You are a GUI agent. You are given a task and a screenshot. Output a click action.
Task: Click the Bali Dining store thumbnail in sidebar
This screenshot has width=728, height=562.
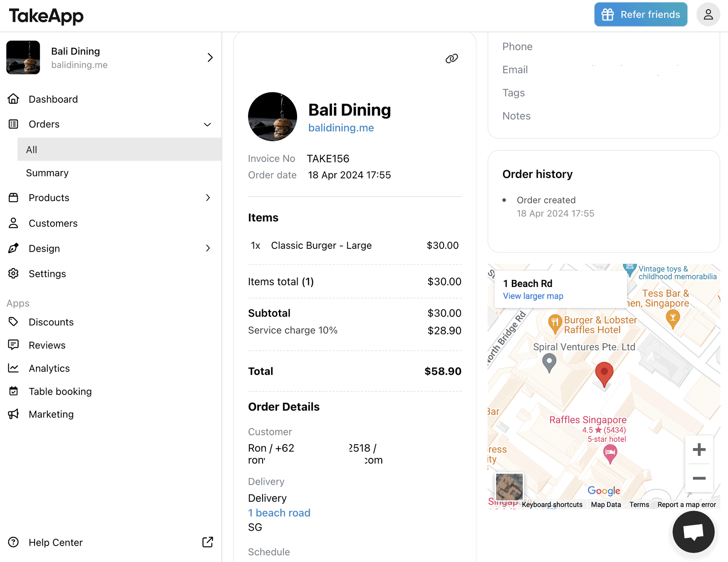pos(23,57)
